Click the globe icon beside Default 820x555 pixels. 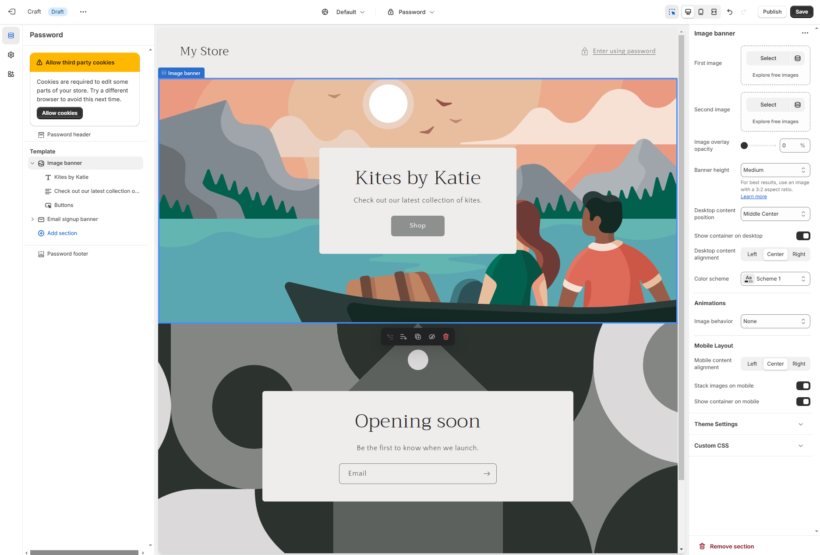(x=325, y=12)
